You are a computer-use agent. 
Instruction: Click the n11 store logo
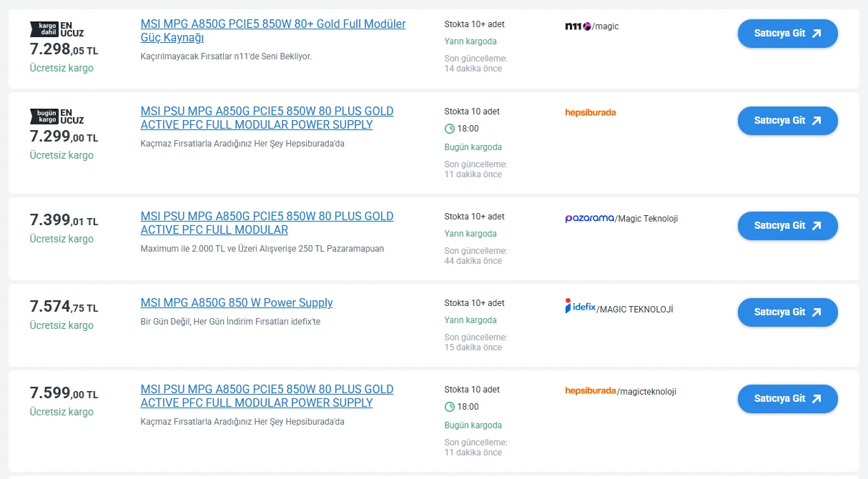point(578,26)
